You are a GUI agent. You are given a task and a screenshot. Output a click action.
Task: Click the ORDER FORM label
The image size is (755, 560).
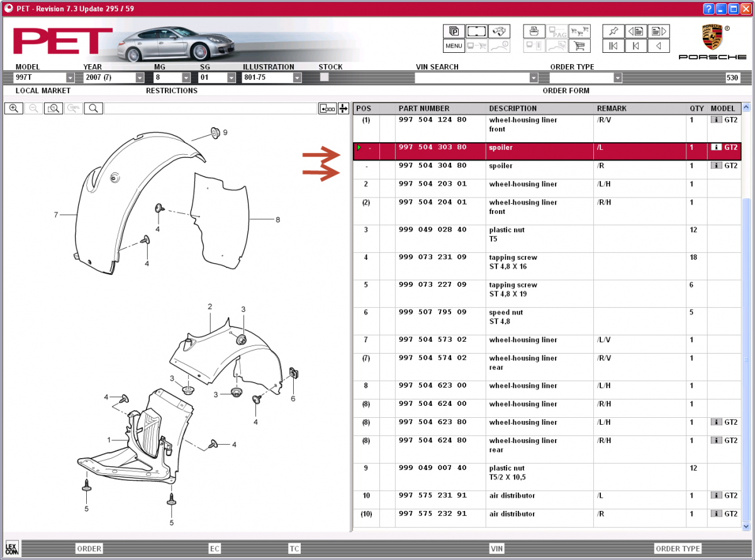click(x=566, y=91)
